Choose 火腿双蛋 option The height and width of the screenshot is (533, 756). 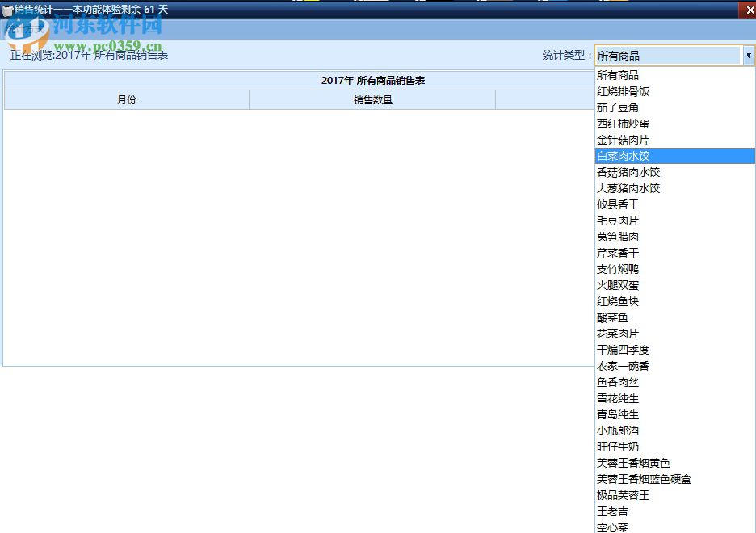point(675,285)
